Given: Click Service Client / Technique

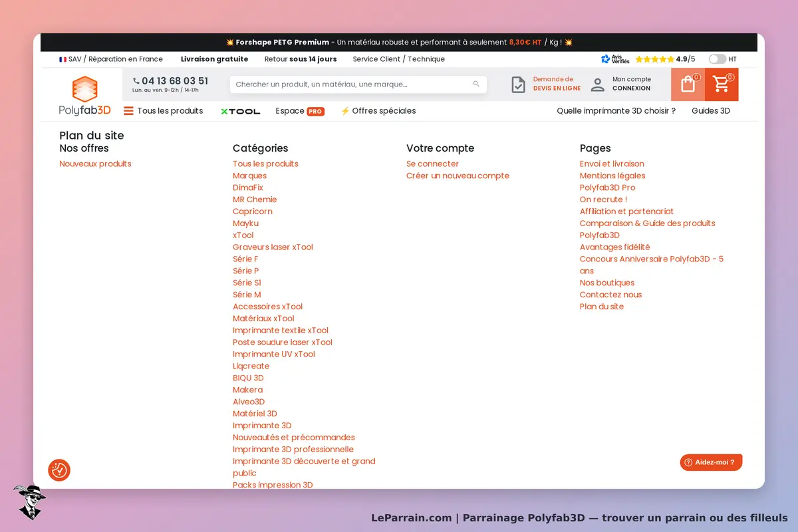Looking at the screenshot, I should (x=399, y=59).
